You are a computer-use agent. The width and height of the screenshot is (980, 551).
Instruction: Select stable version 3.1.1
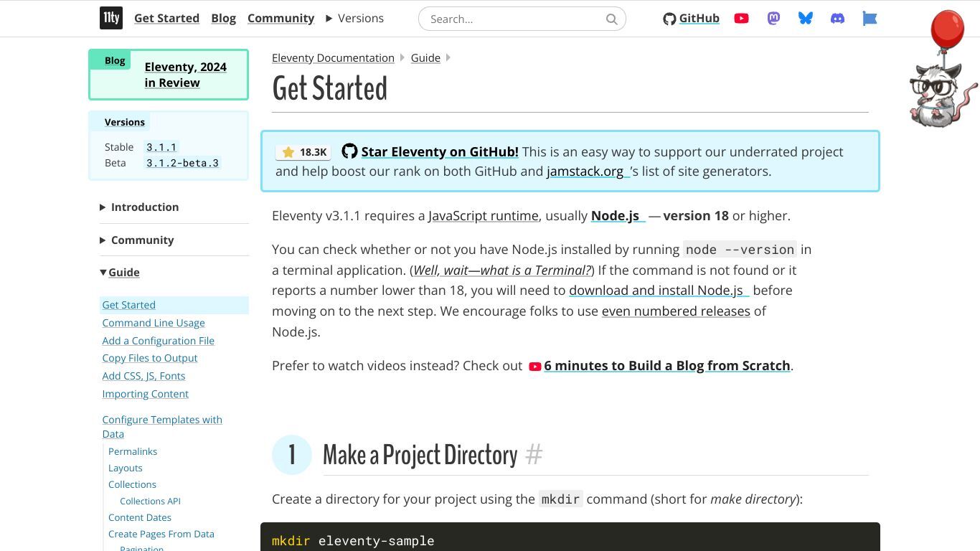(x=161, y=147)
